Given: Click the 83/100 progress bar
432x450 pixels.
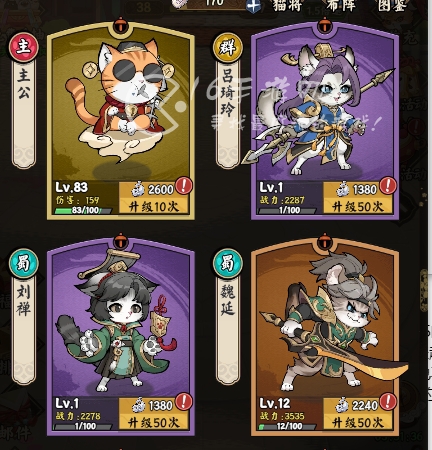Looking at the screenshot, I should (x=83, y=210).
